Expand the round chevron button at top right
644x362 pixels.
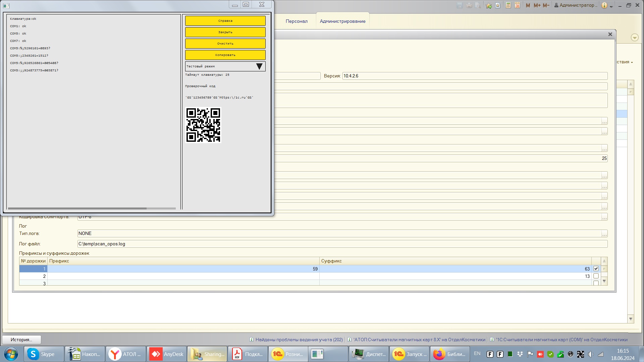(x=634, y=38)
